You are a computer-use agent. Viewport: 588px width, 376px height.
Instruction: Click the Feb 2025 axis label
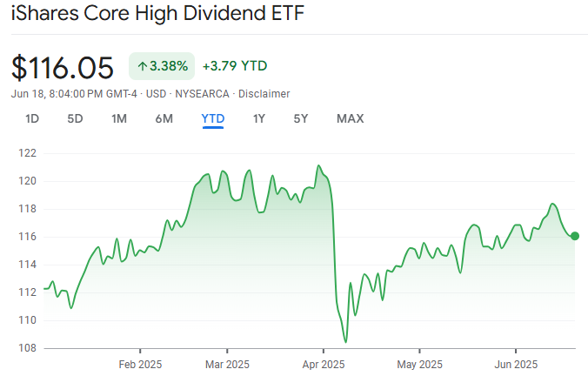coord(140,365)
